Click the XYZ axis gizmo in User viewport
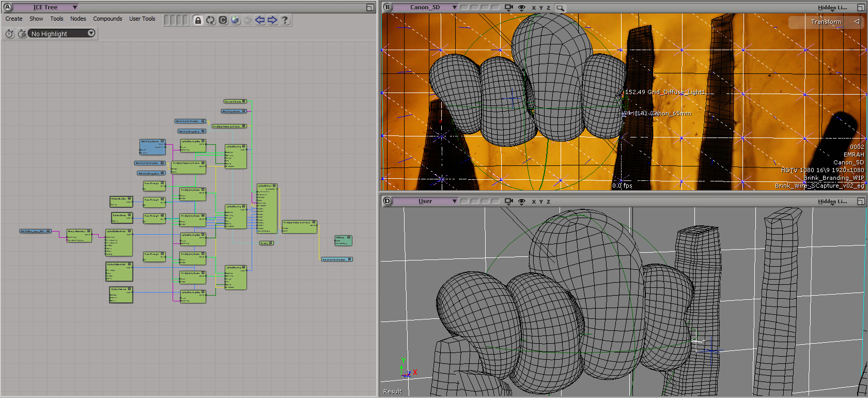The width and height of the screenshot is (868, 398). [408, 368]
